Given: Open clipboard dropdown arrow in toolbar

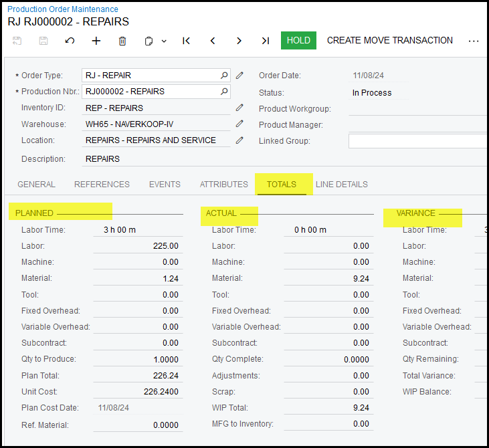Looking at the screenshot, I should (x=164, y=41).
